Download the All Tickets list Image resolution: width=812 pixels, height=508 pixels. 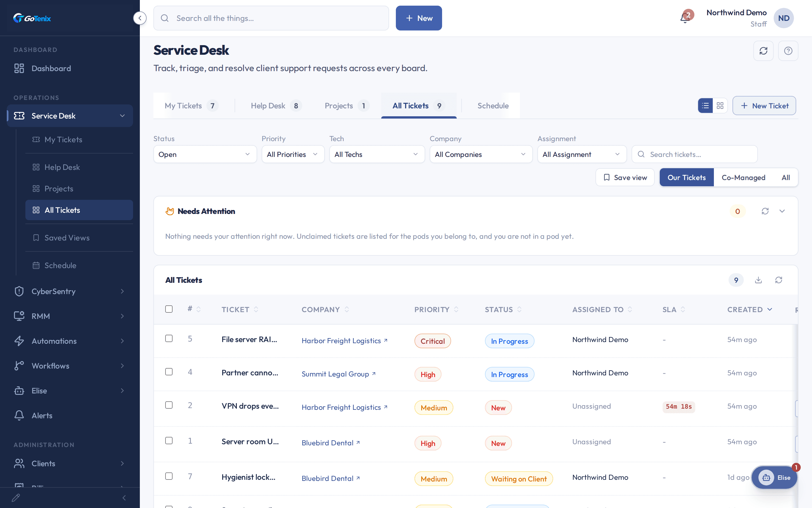pos(758,280)
